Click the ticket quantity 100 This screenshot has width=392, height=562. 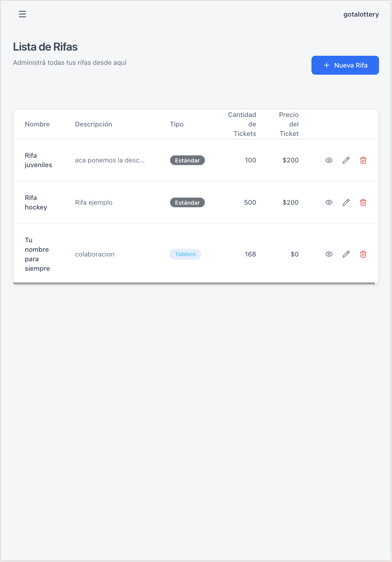coord(251,160)
